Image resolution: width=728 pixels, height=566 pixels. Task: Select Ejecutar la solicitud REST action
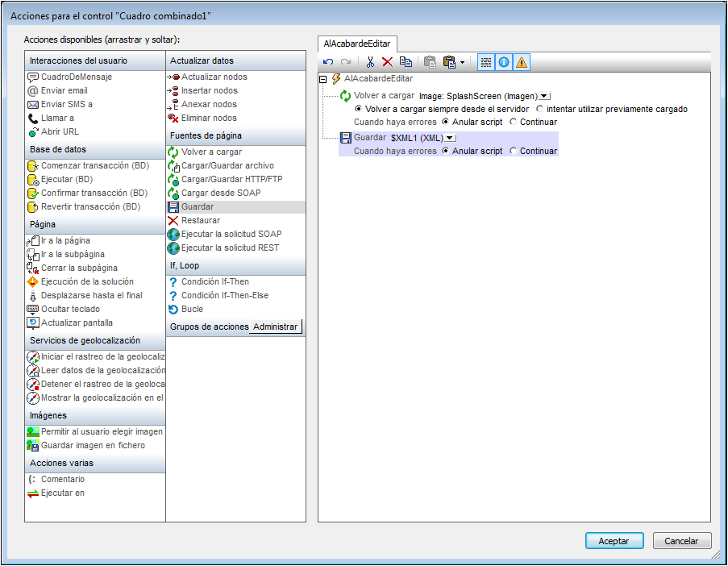pyautogui.click(x=224, y=248)
